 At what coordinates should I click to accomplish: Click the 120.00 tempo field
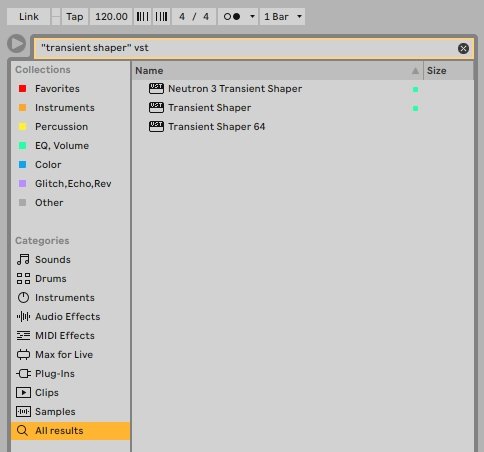click(111, 16)
